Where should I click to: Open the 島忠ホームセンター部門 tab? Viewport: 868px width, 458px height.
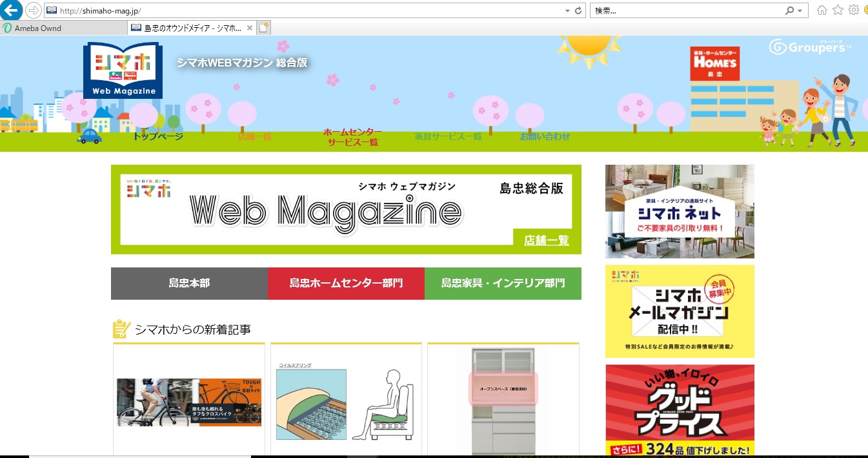click(x=346, y=284)
